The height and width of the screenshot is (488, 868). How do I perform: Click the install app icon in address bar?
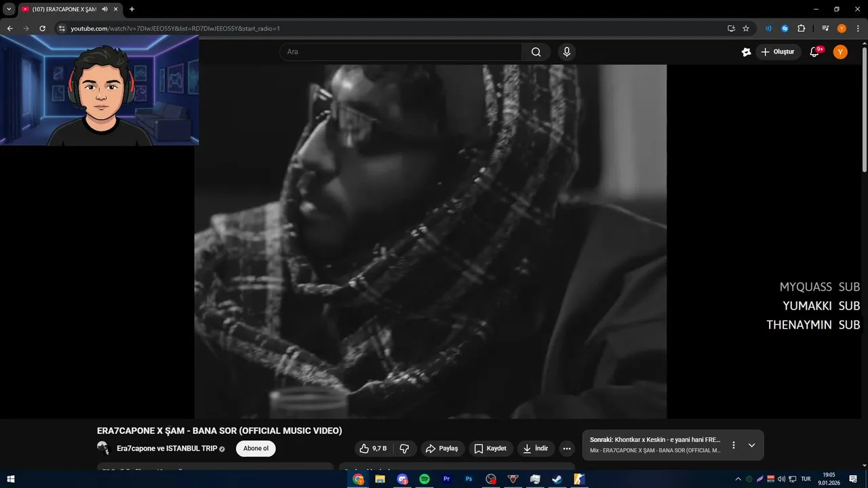click(x=731, y=28)
